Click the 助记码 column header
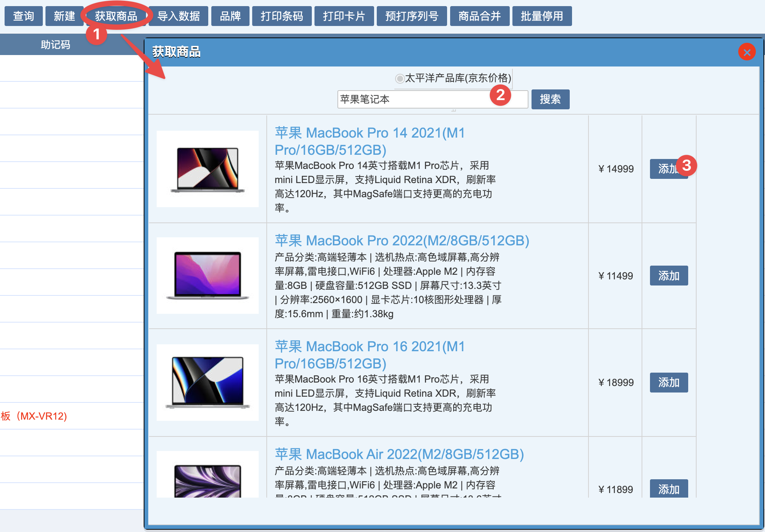The image size is (765, 532). 56,45
